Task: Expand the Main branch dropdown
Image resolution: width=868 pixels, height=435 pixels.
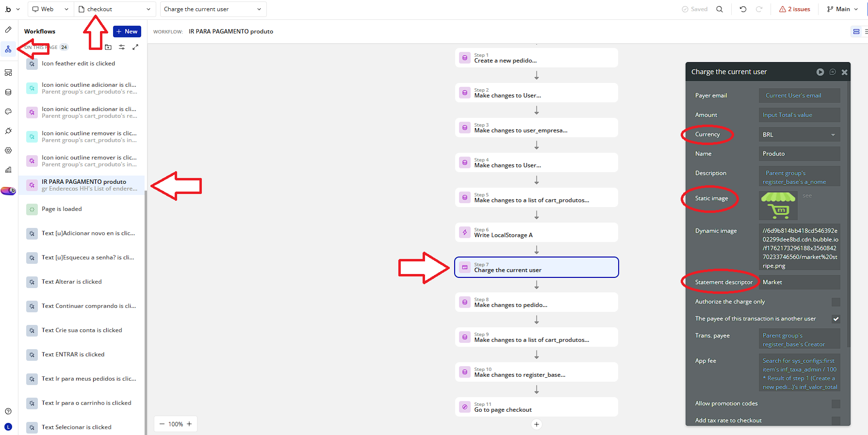Action: [843, 9]
